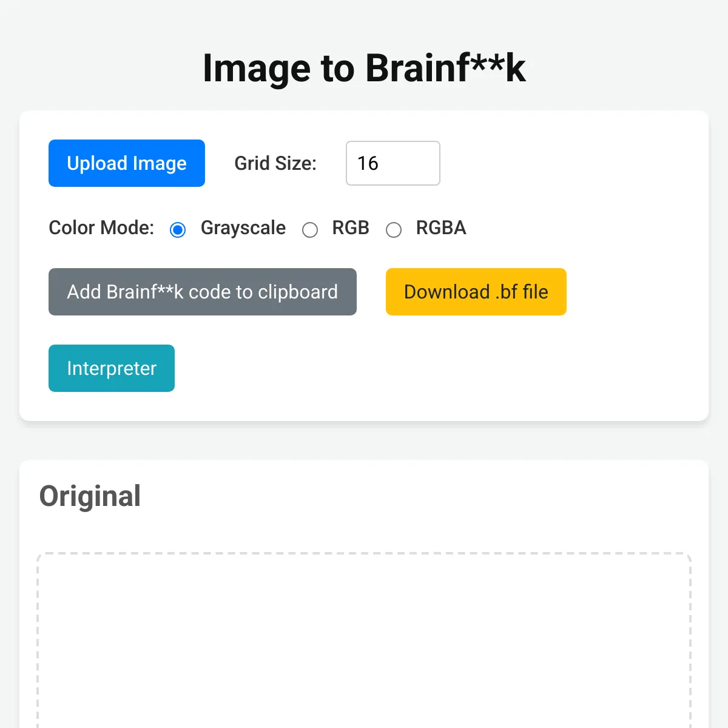This screenshot has width=728, height=728.
Task: Choose the RGBA color mode radio
Action: [x=394, y=230]
